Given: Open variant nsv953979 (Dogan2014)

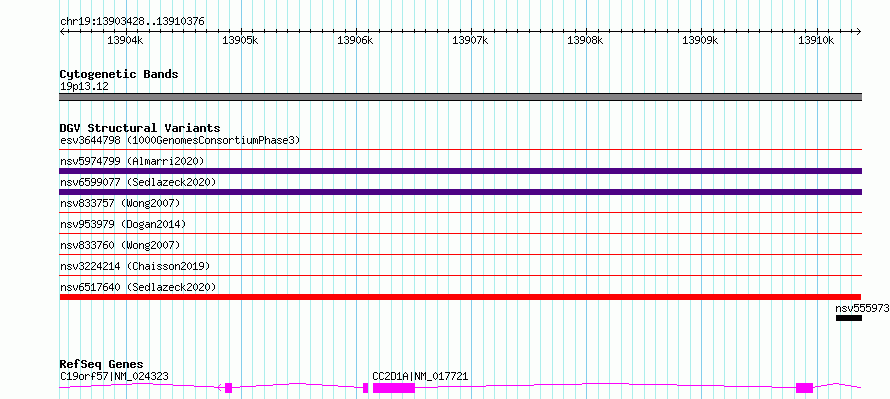Looking at the screenshot, I should point(123,224).
